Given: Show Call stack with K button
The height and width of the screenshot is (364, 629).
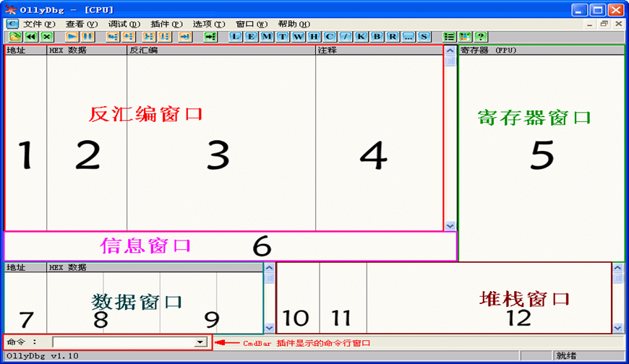Looking at the screenshot, I should (361, 37).
